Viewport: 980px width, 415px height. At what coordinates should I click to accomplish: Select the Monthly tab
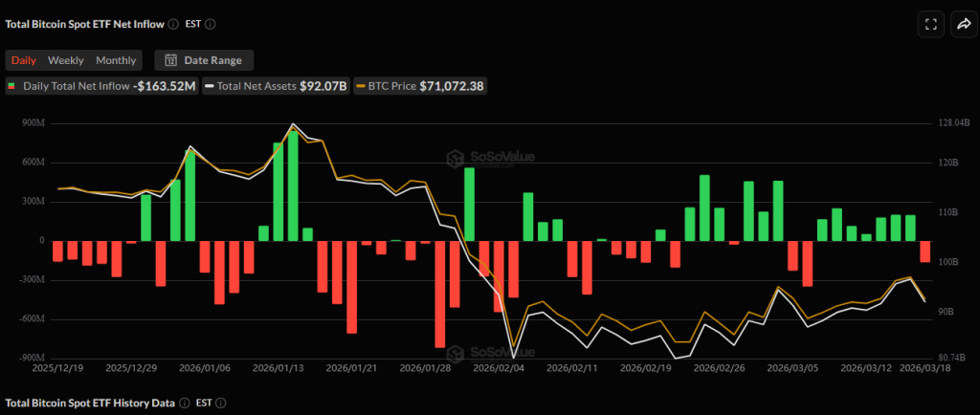click(x=116, y=60)
